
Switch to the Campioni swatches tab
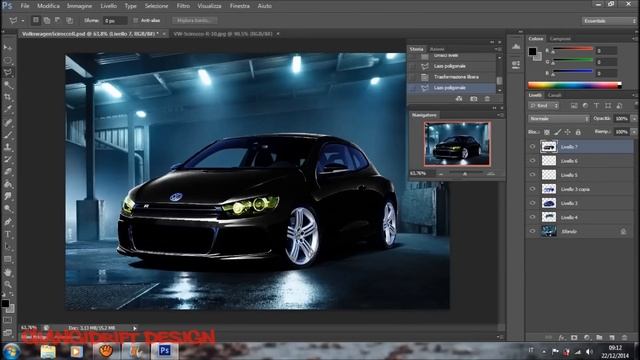coord(560,39)
